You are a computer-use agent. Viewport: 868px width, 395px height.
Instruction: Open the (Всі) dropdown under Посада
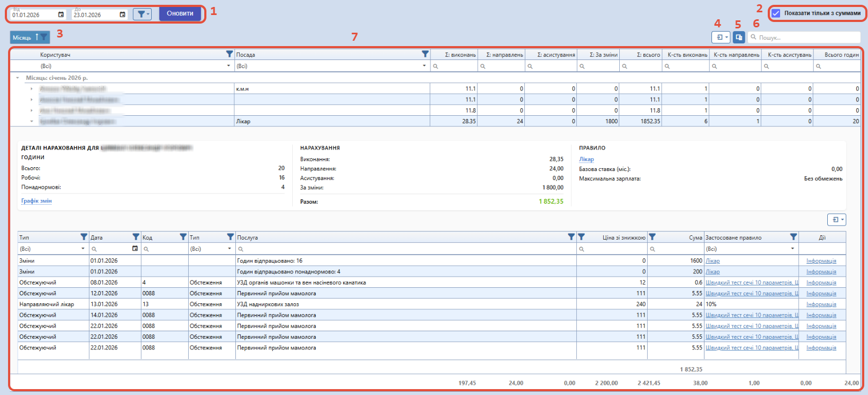(x=424, y=66)
